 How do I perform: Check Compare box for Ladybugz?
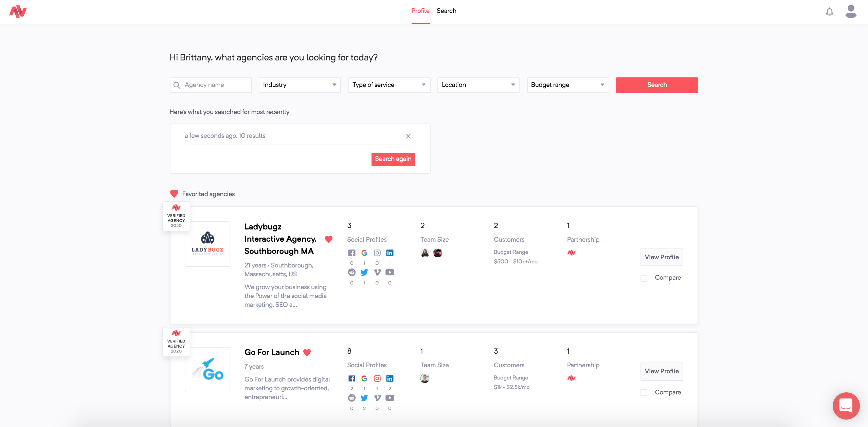644,278
